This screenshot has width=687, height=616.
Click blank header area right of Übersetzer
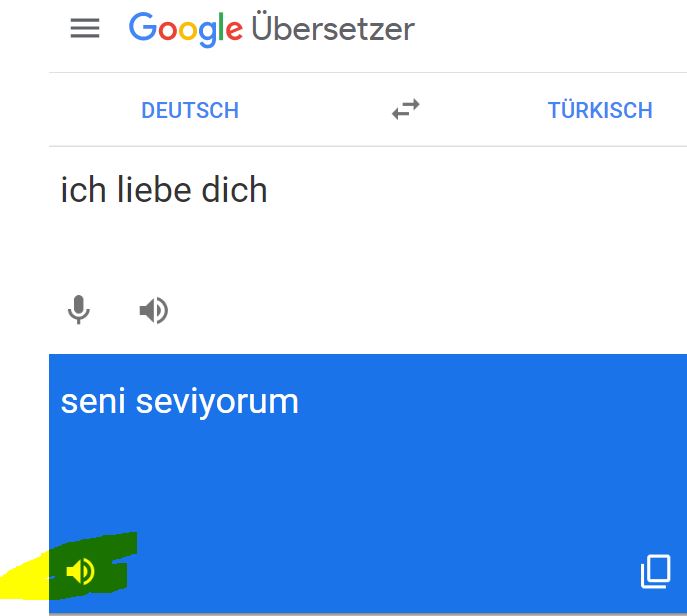coord(550,30)
